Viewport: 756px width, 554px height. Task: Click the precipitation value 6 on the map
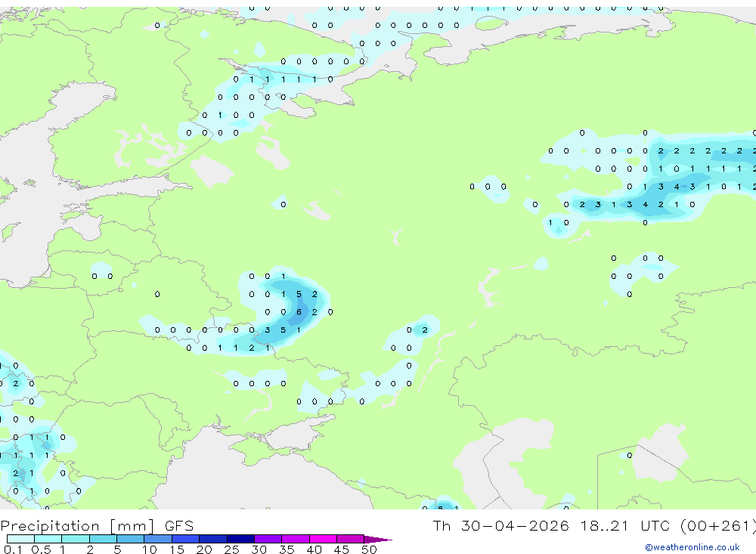point(299,312)
